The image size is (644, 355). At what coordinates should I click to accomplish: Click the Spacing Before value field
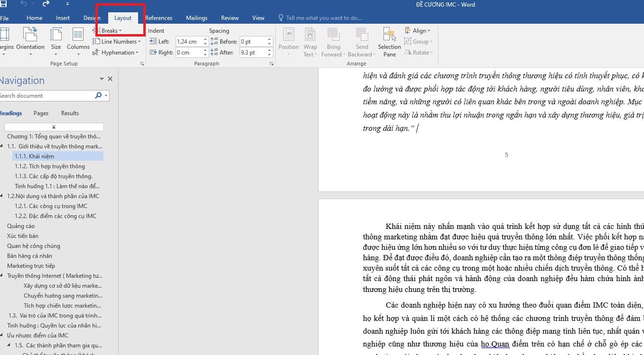(x=252, y=42)
